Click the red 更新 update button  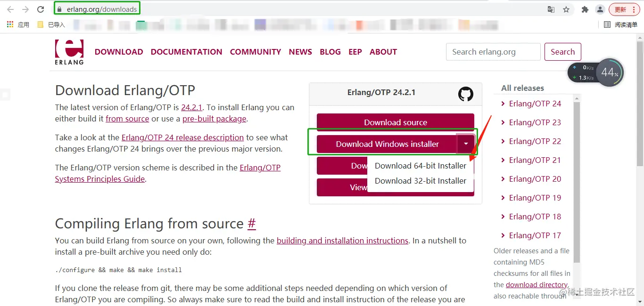pyautogui.click(x=624, y=9)
